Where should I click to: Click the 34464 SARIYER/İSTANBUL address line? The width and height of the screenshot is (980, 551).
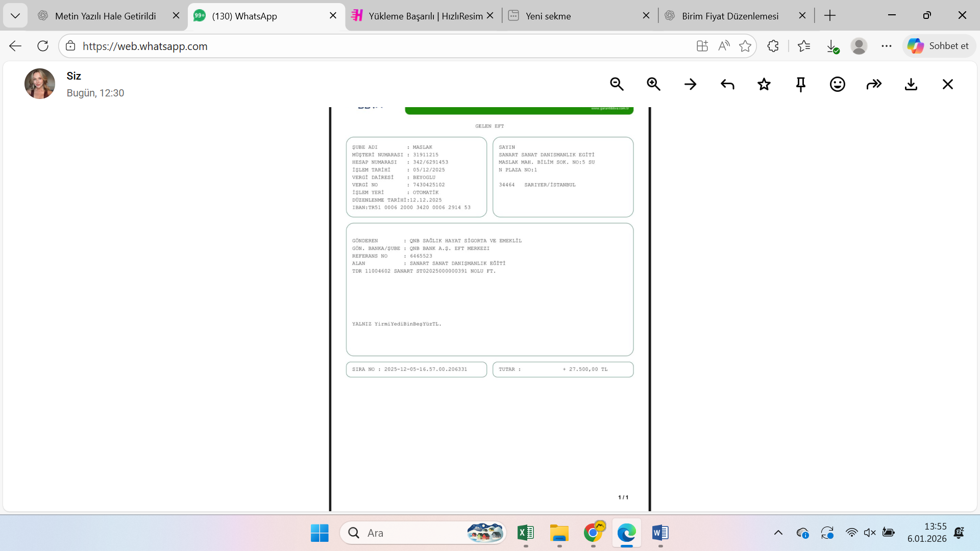click(537, 185)
